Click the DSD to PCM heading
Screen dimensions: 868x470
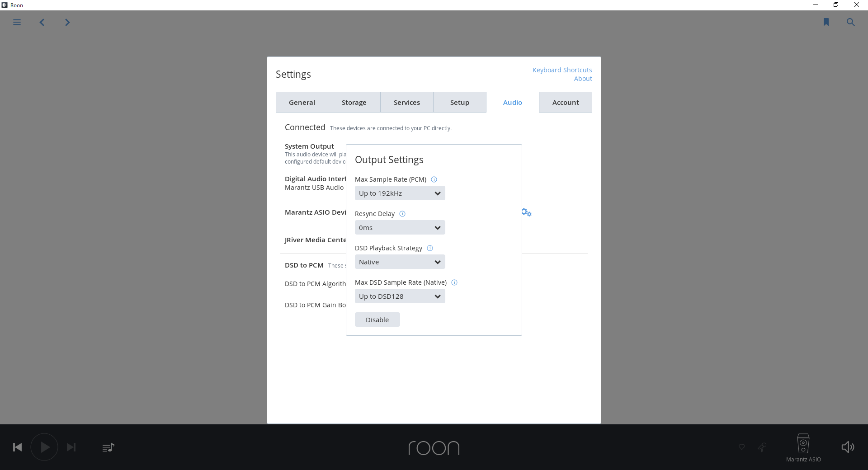click(x=304, y=265)
